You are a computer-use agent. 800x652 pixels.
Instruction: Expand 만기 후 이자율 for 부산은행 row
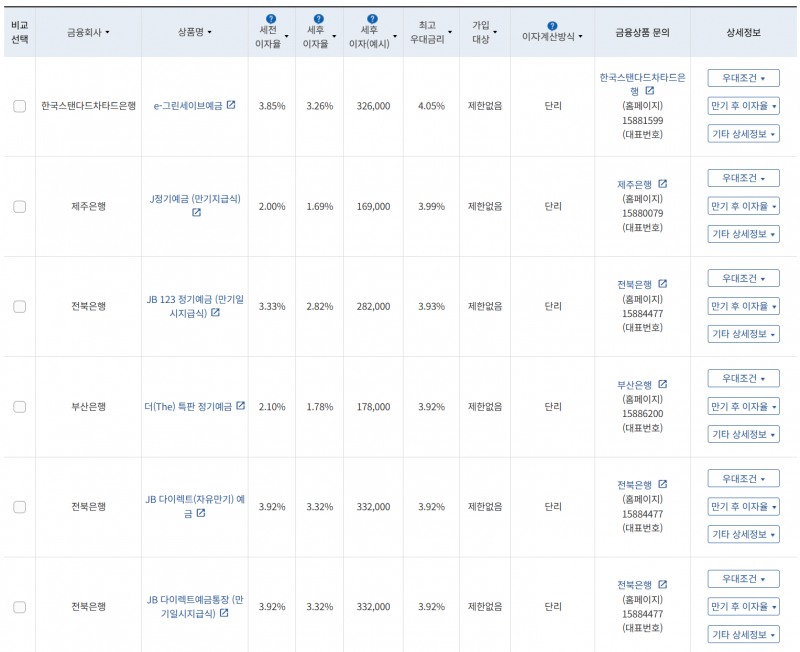[x=743, y=407]
